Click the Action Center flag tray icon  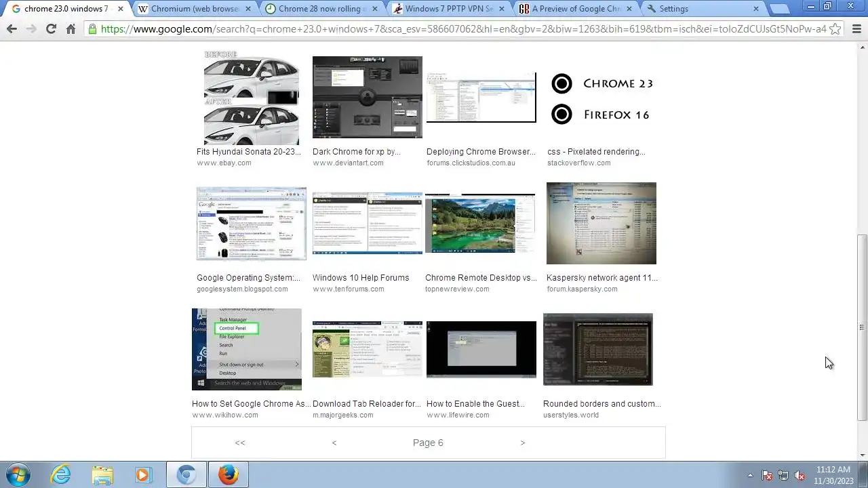(x=767, y=475)
